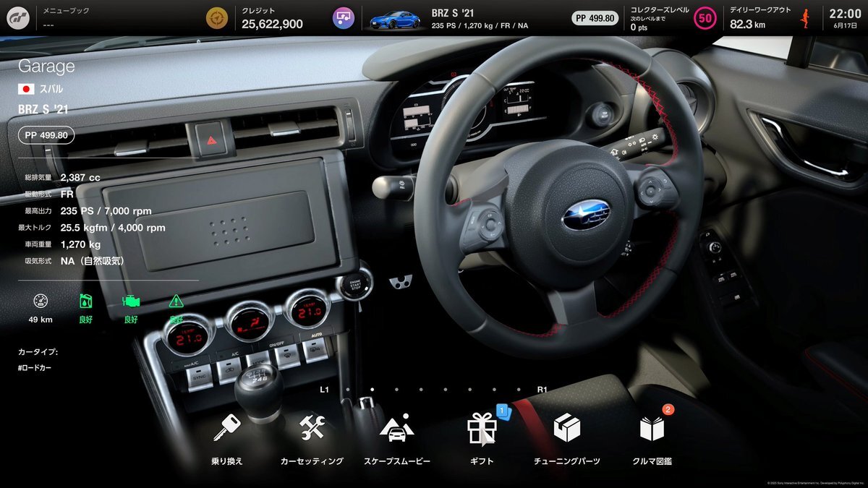Click the pink collector level 50 circle
Screen dimensions: 868x488
705,18
